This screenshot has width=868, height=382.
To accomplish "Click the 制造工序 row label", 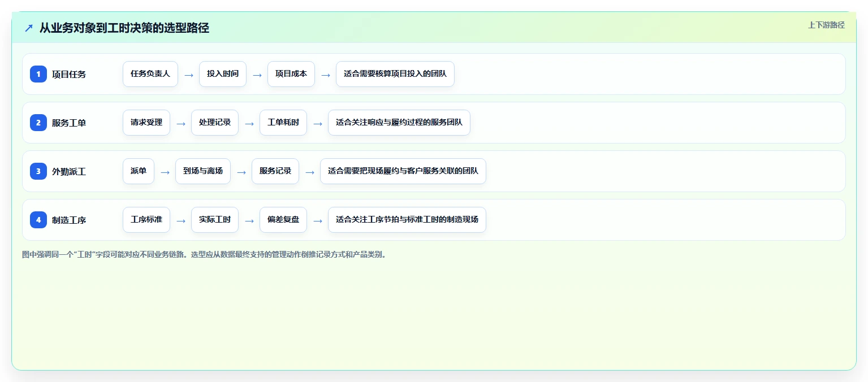I will tap(69, 220).
